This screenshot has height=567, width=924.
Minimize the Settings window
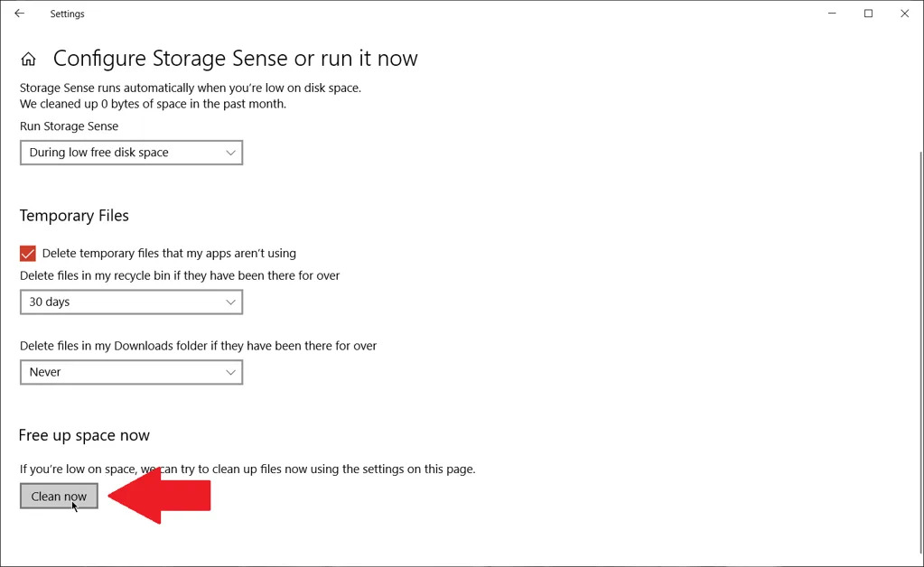tap(831, 14)
